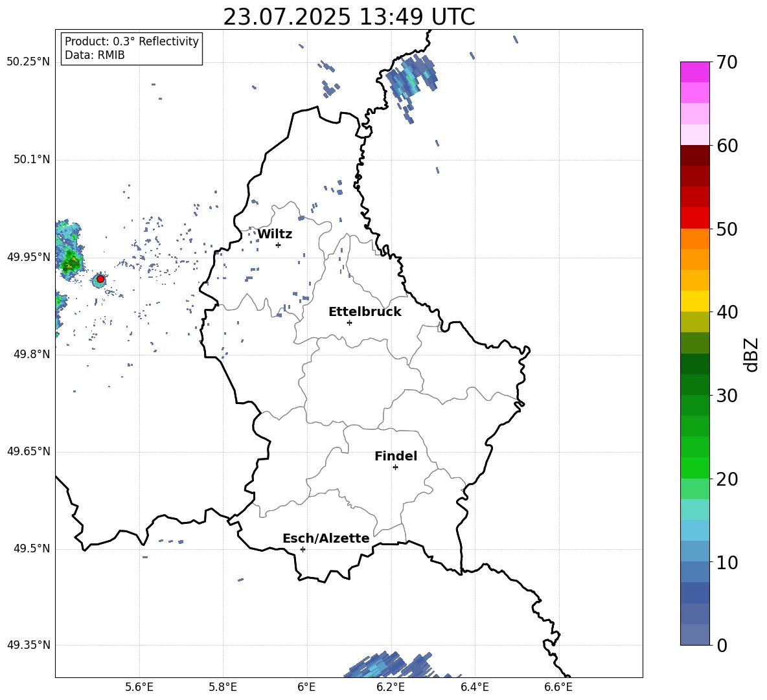Click the 20 tick on the colorbar

click(x=726, y=479)
